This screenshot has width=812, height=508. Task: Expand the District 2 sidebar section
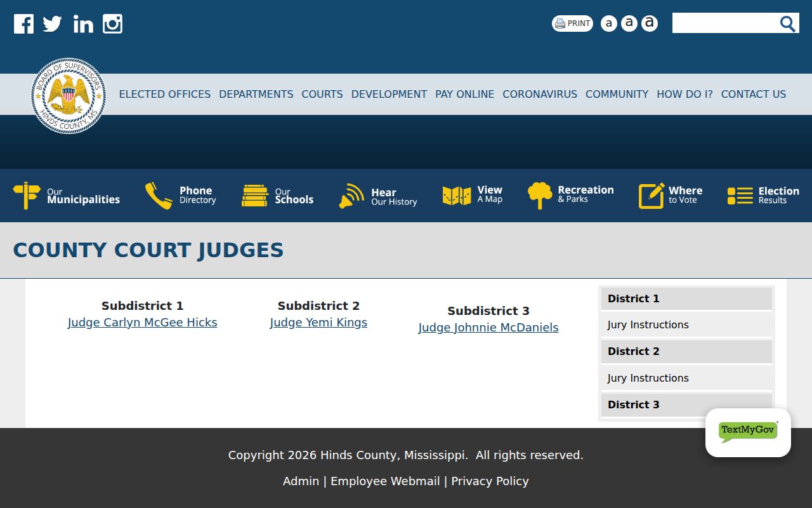(686, 351)
